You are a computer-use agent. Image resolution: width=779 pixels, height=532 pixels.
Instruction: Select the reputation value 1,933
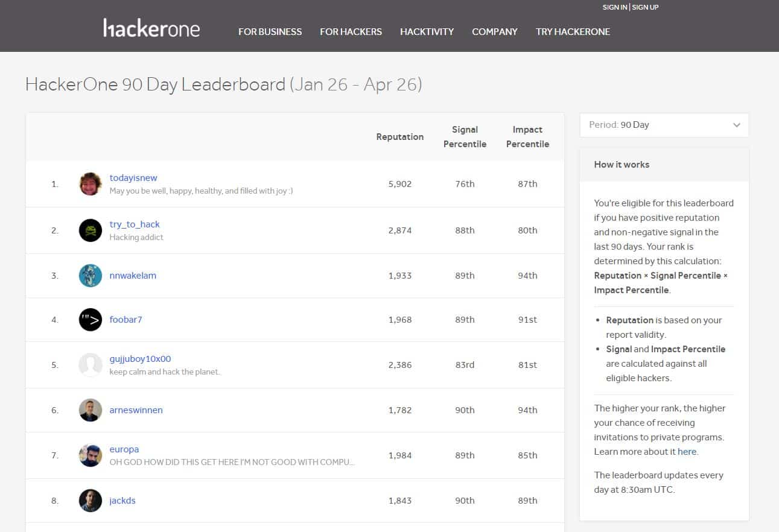coord(400,276)
